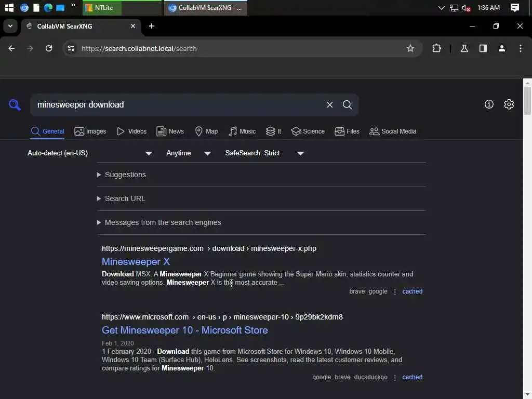Open the Windows notification center
532x399 pixels.
(x=515, y=7)
